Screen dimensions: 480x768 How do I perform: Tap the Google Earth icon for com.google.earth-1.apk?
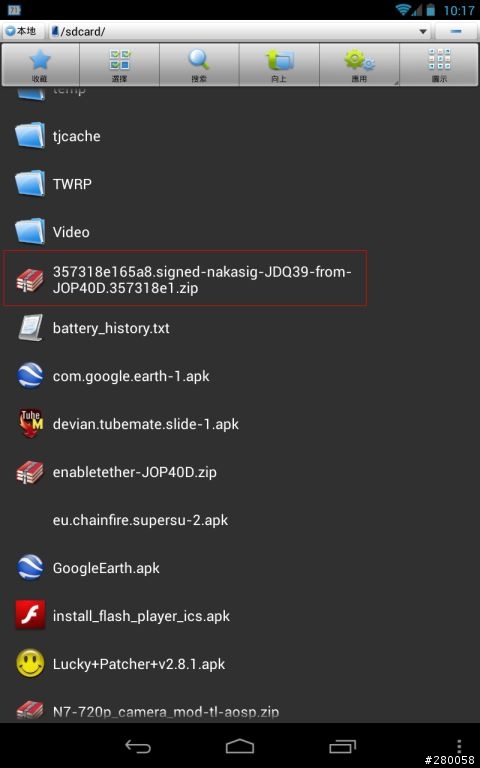[x=30, y=376]
